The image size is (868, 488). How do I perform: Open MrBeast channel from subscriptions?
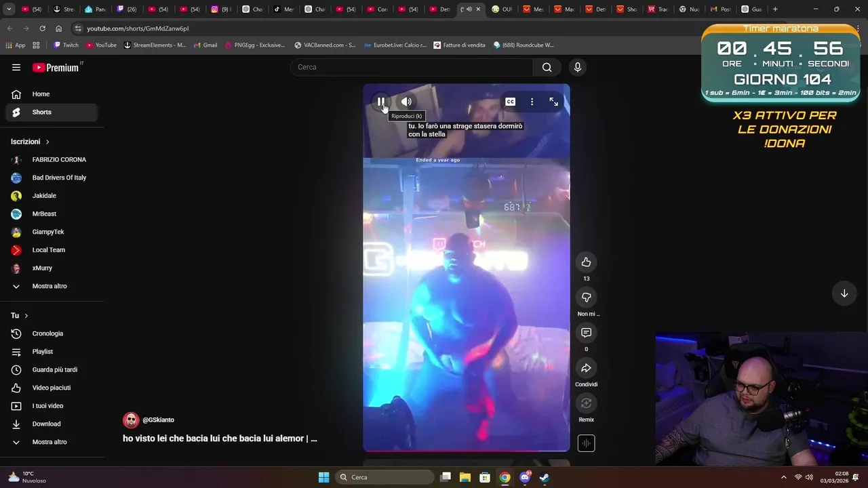[52, 214]
